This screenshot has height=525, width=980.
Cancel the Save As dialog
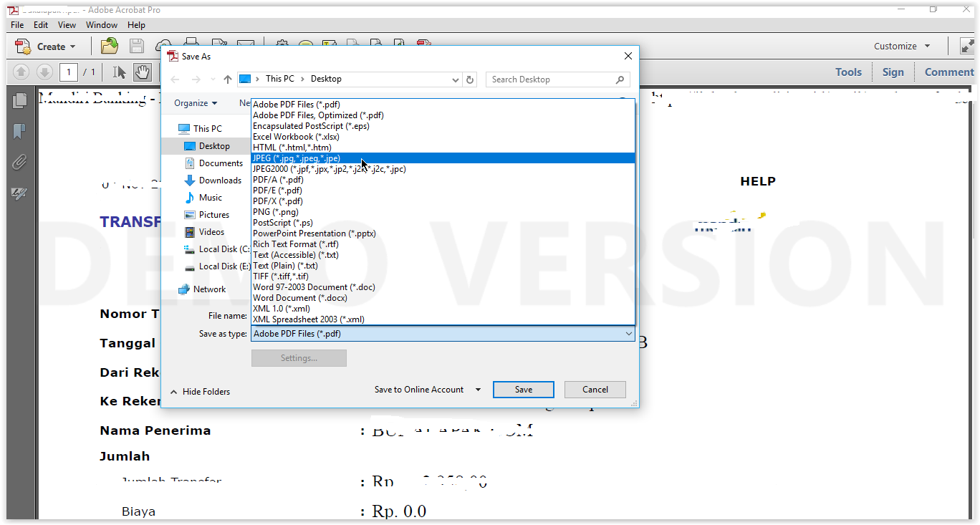coord(595,389)
